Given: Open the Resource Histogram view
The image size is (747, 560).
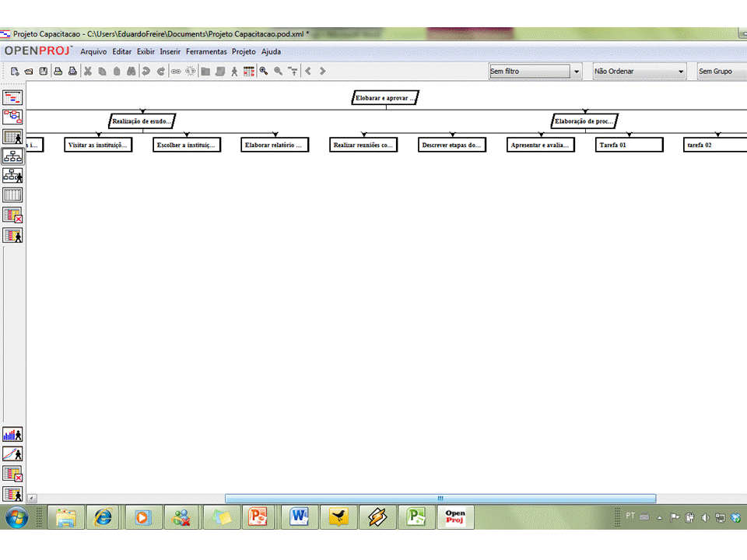Looking at the screenshot, I should coord(12,434).
